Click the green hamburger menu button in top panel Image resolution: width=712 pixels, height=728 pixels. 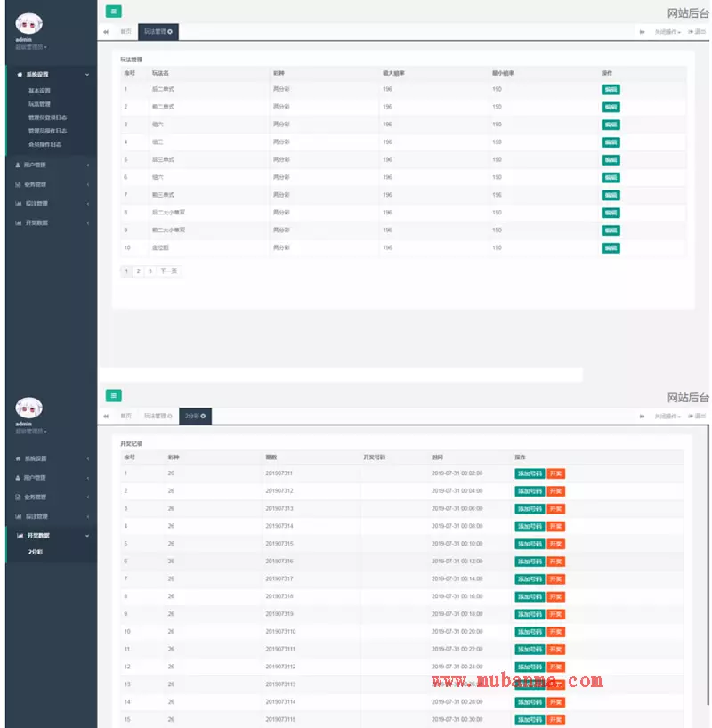point(113,12)
